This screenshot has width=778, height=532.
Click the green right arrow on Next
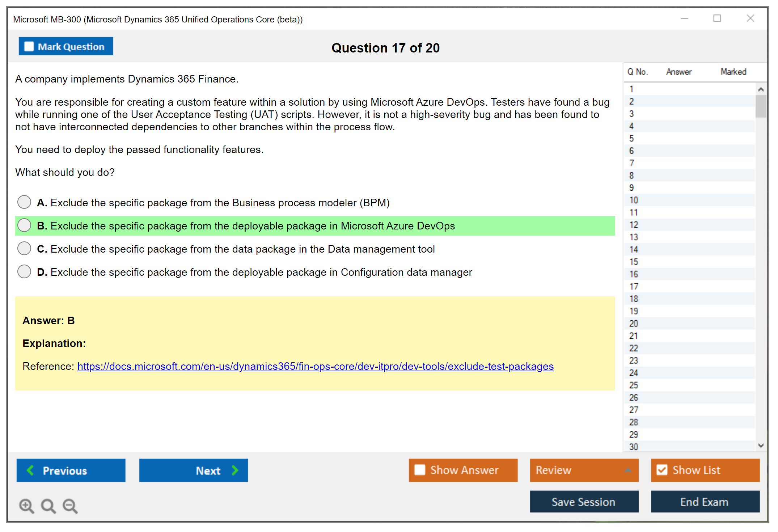(235, 470)
